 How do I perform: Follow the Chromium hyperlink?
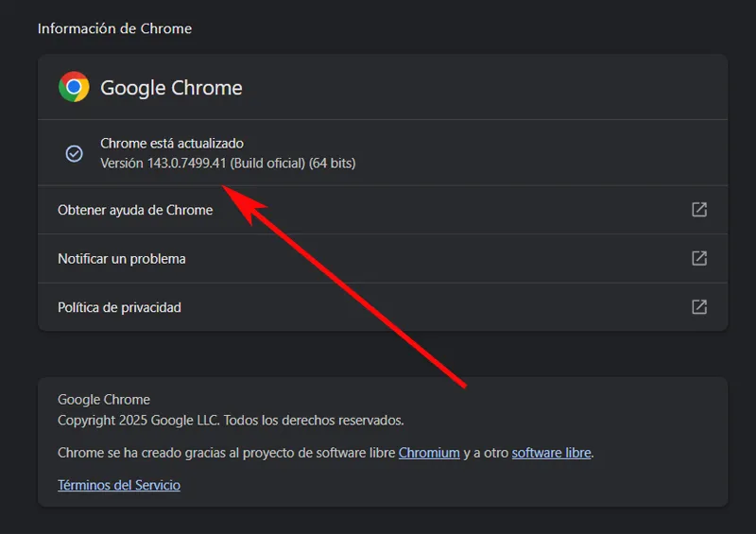coord(429,453)
